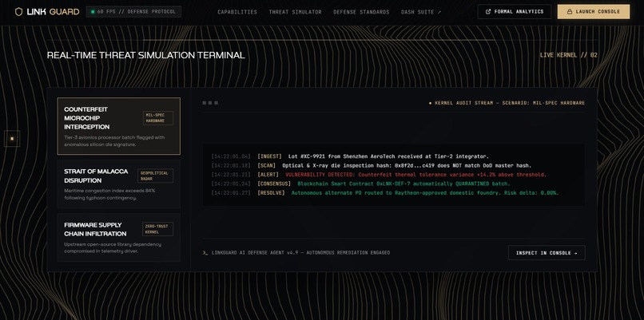The height and width of the screenshot is (320, 644).
Task: Click the LINKGUARD AI DEFENSE AGENT v4.9 status text
Action: point(300,253)
